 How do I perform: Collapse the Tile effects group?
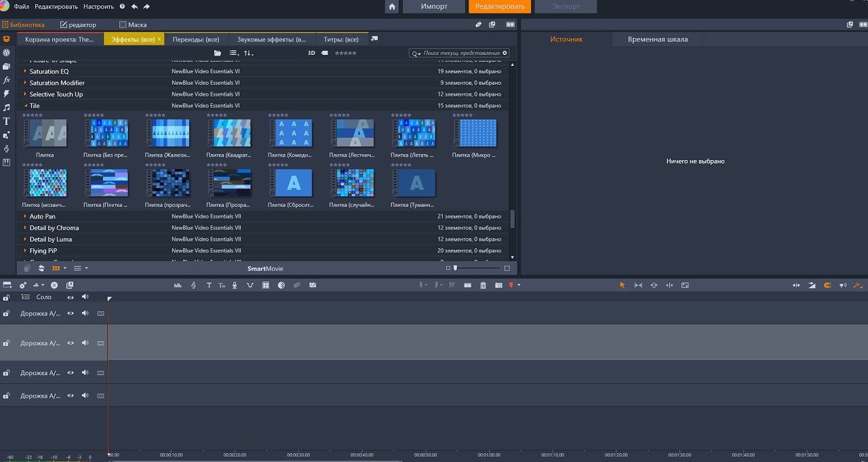[26, 106]
